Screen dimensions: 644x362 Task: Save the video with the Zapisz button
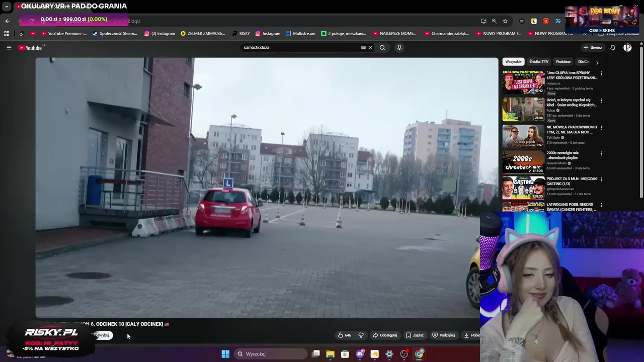tap(415, 335)
